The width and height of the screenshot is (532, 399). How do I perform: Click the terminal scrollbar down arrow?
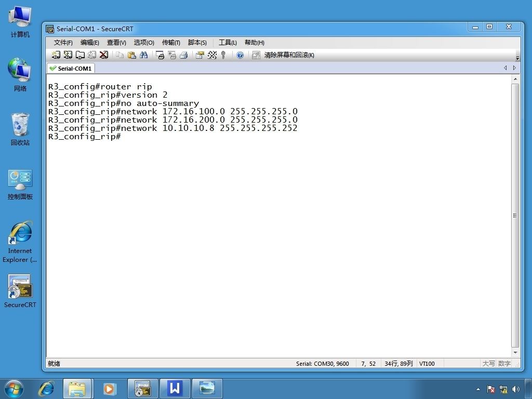tap(515, 353)
